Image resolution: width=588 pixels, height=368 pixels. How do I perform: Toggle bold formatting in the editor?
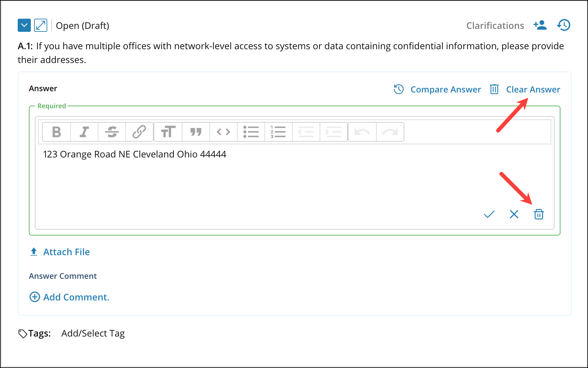(x=56, y=132)
